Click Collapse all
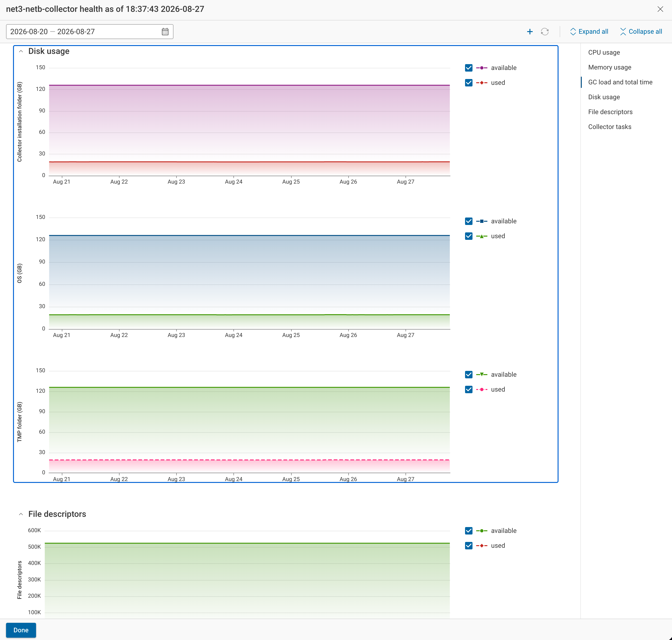This screenshot has width=672, height=640. tap(641, 32)
